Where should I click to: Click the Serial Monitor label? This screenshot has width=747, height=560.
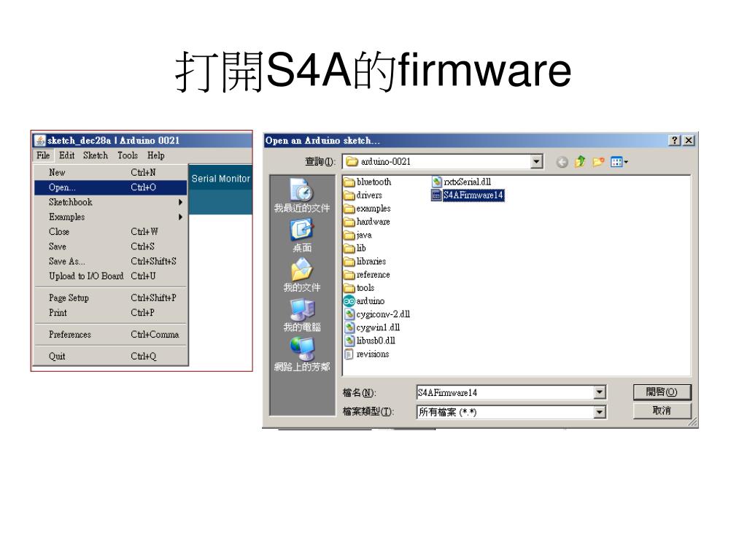point(220,179)
